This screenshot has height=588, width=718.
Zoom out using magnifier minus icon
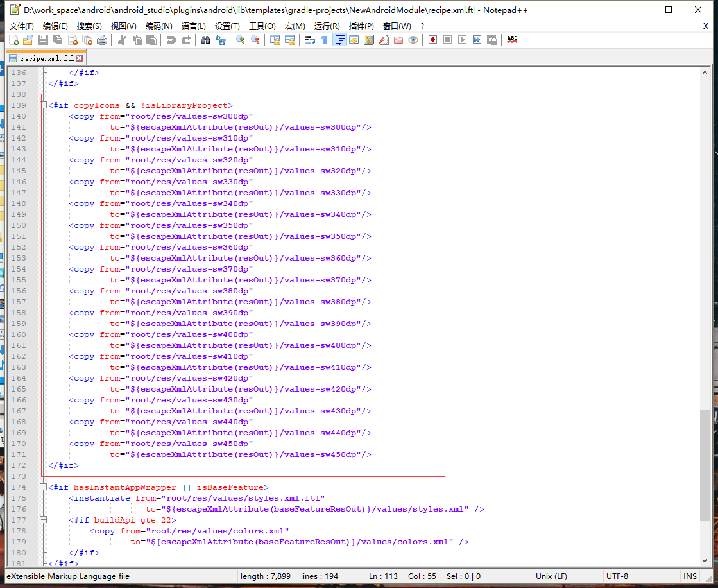[255, 40]
